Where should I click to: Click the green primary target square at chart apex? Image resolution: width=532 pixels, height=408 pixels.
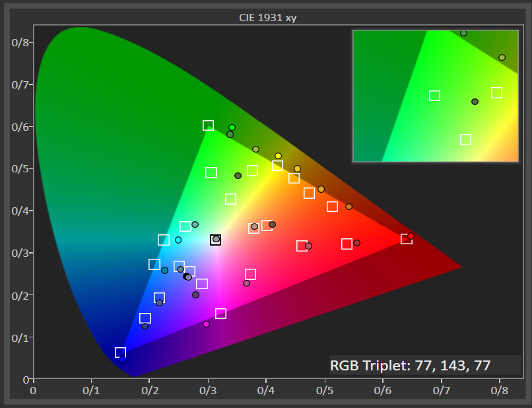208,125
